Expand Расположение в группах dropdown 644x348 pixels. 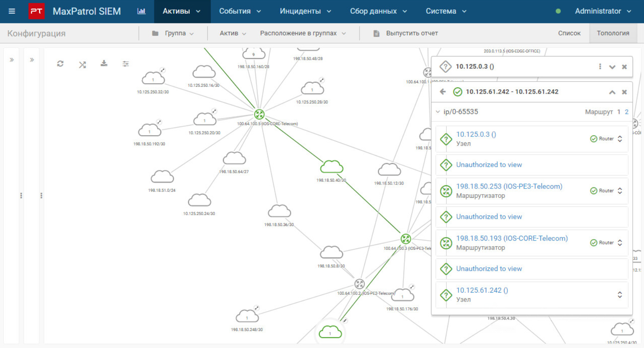(303, 33)
